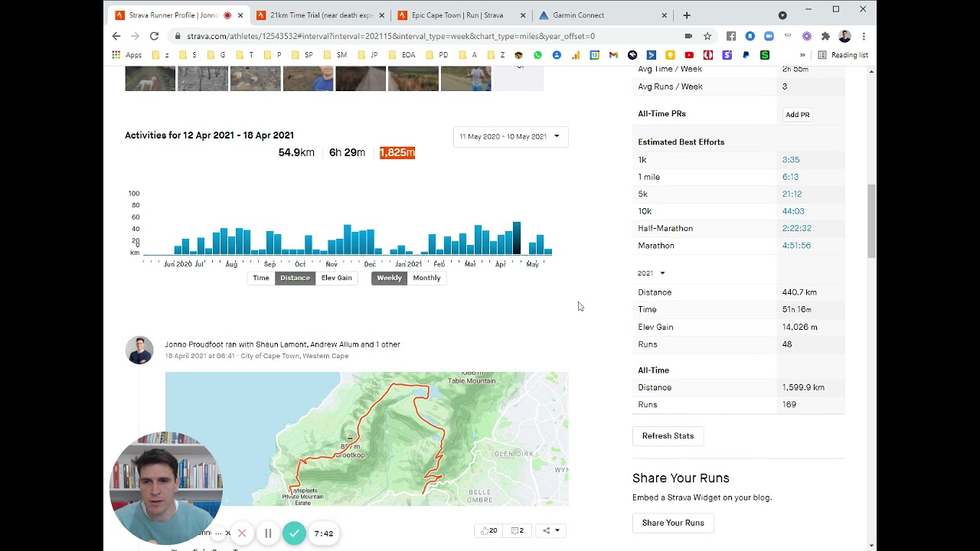Click the highlighted dark April week bar
980x551 pixels.
(x=517, y=238)
